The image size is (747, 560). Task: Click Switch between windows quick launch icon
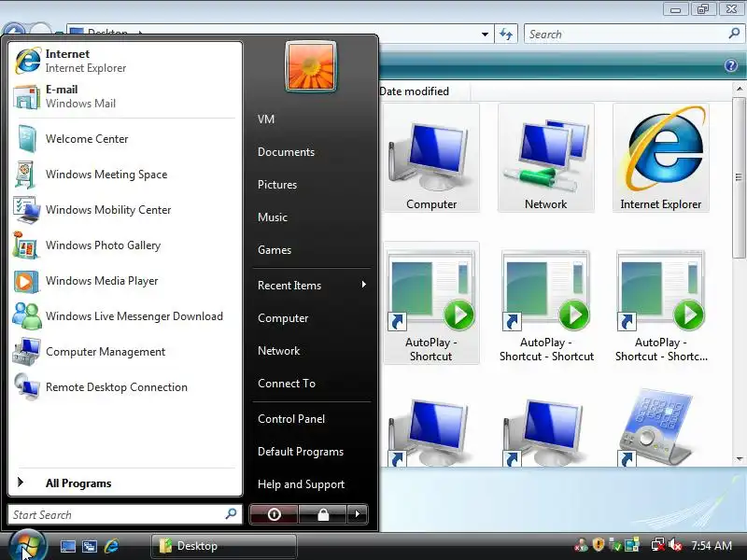click(x=89, y=546)
